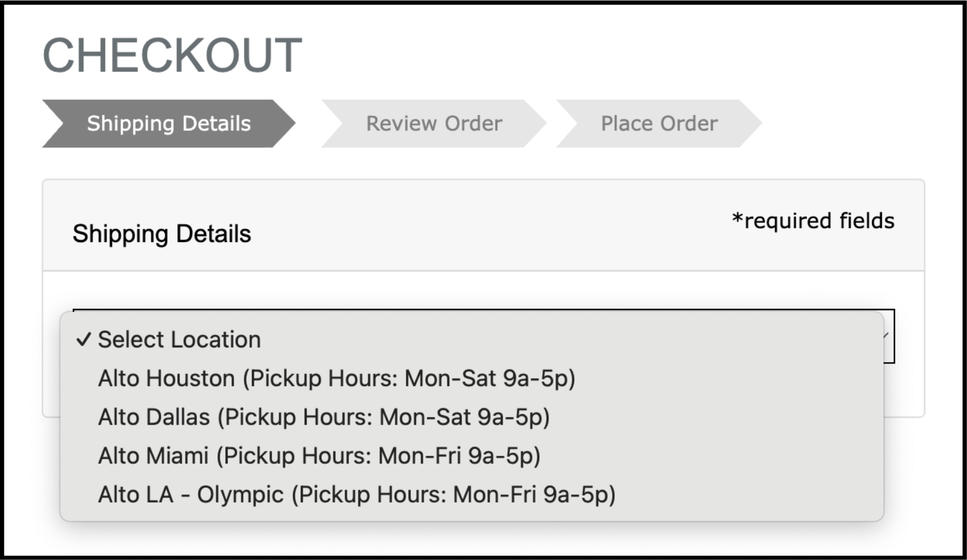Viewport: 967px width, 560px height.
Task: Choose the Select Location placeholder option
Action: click(x=180, y=339)
